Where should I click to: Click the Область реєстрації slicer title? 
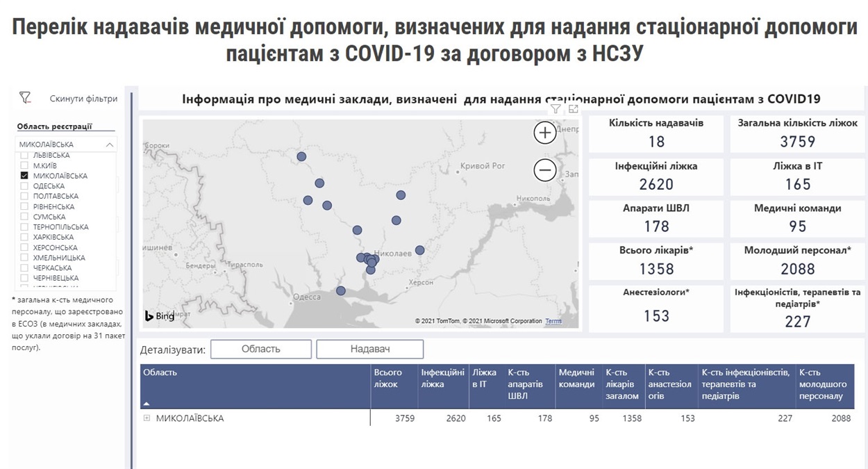[x=55, y=126]
